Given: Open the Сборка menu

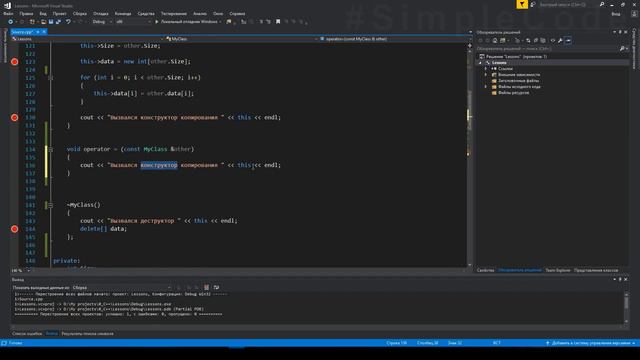Looking at the screenshot, I should pyautogui.click(x=80, y=13).
